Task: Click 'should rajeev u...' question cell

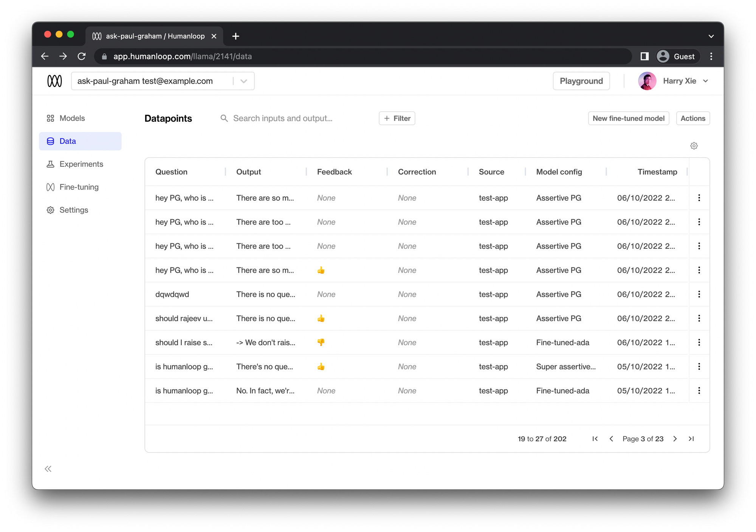Action: point(184,318)
